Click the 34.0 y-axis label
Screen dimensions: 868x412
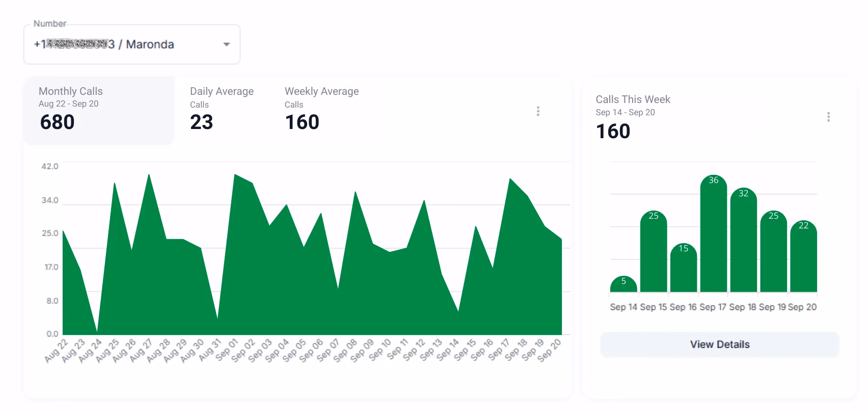(50, 200)
